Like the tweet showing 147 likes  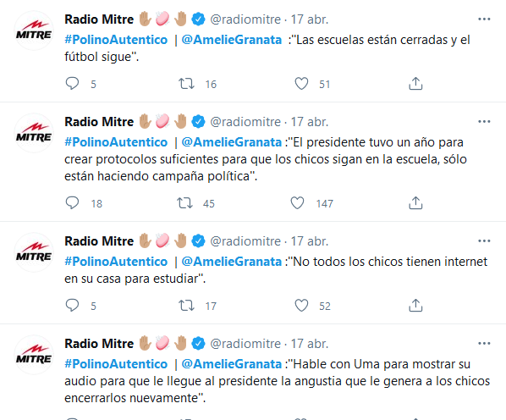297,203
